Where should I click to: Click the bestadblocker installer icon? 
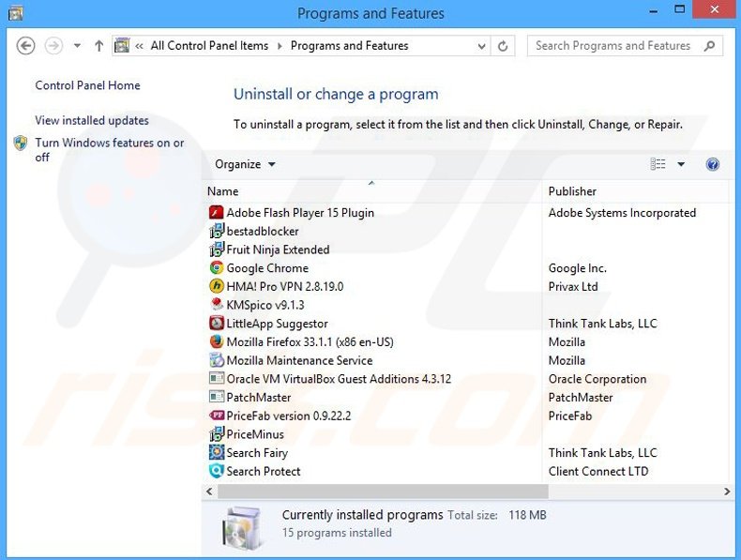click(x=216, y=231)
